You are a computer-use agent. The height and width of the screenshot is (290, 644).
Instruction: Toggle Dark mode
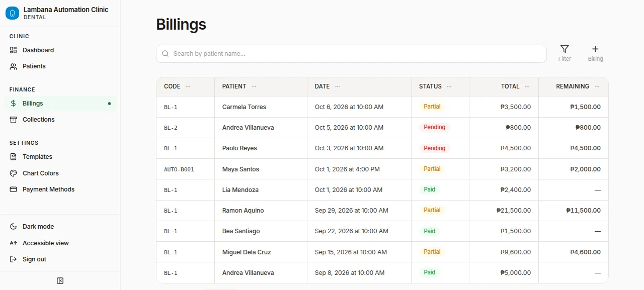click(x=60, y=227)
